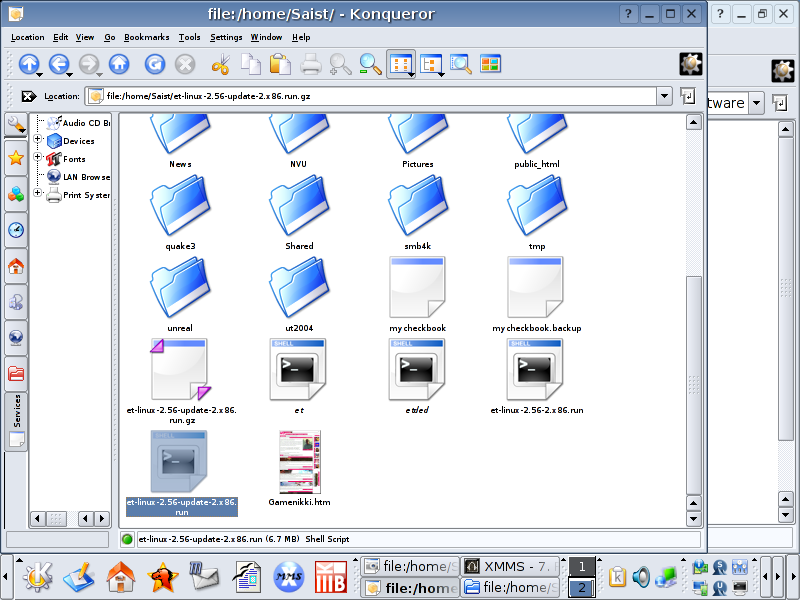Open the Settings menu
Image resolution: width=800 pixels, height=600 pixels.
pyautogui.click(x=226, y=37)
